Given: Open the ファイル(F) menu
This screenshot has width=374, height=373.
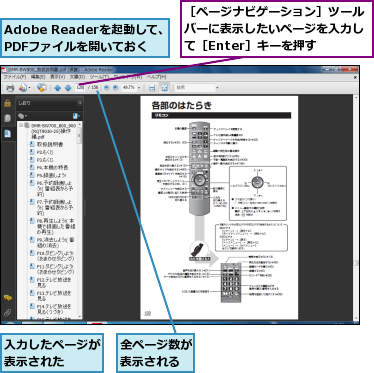Looking at the screenshot, I should (15, 77).
